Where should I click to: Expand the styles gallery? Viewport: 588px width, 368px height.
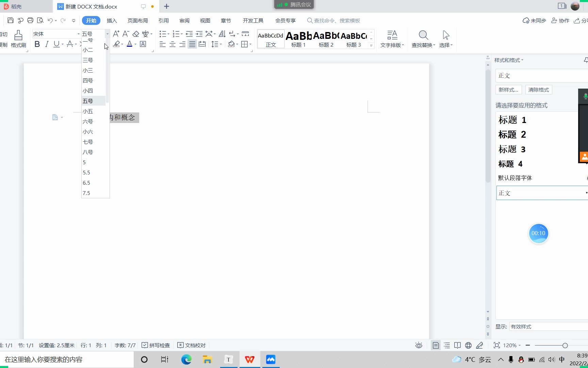pyautogui.click(x=371, y=45)
